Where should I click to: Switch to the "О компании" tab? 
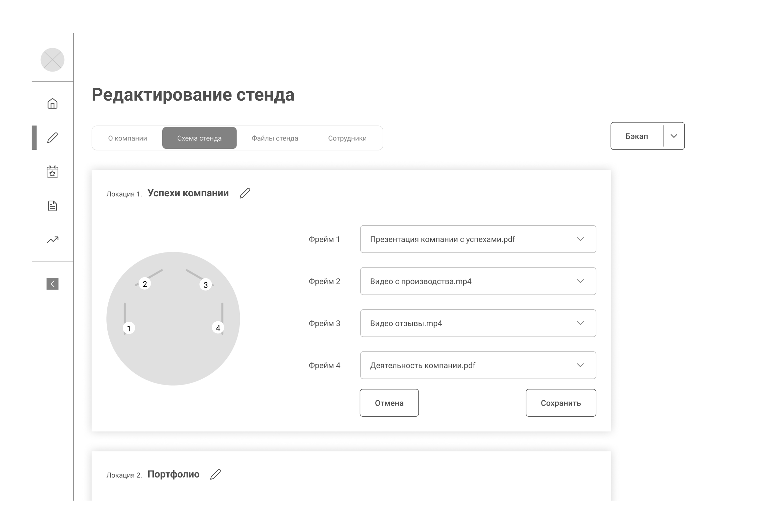(x=127, y=138)
